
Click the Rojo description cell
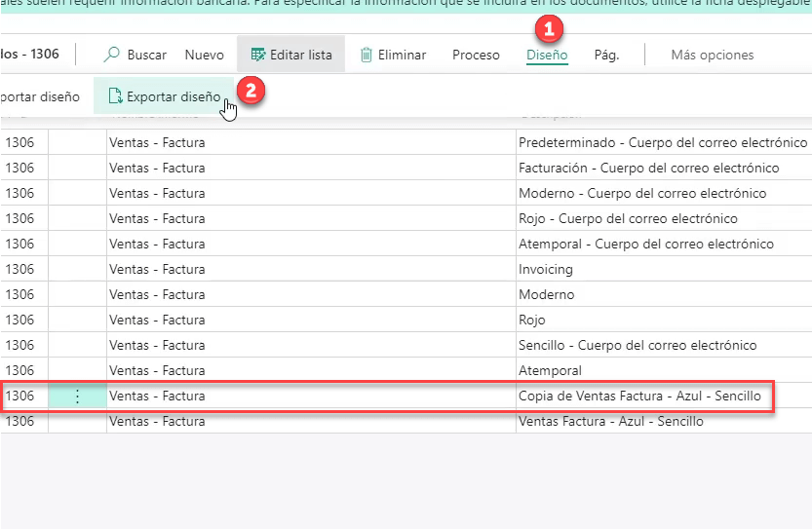click(532, 321)
